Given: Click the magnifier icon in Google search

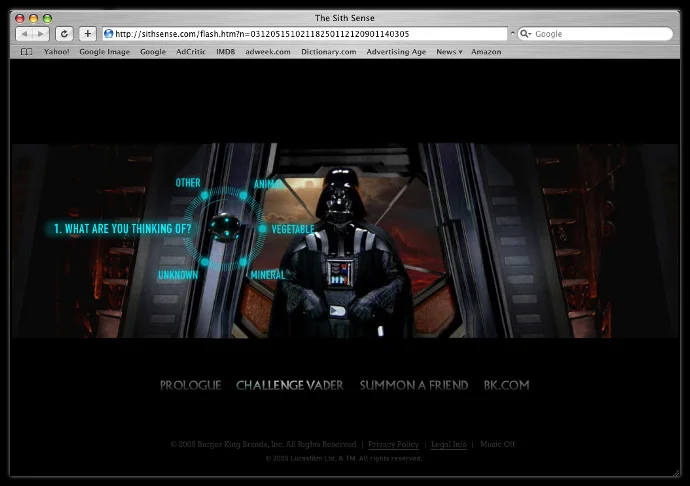Looking at the screenshot, I should (x=525, y=34).
